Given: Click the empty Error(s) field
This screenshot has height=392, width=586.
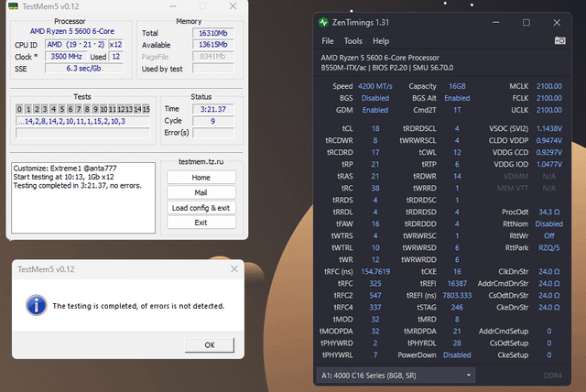Looking at the screenshot, I should point(213,133).
